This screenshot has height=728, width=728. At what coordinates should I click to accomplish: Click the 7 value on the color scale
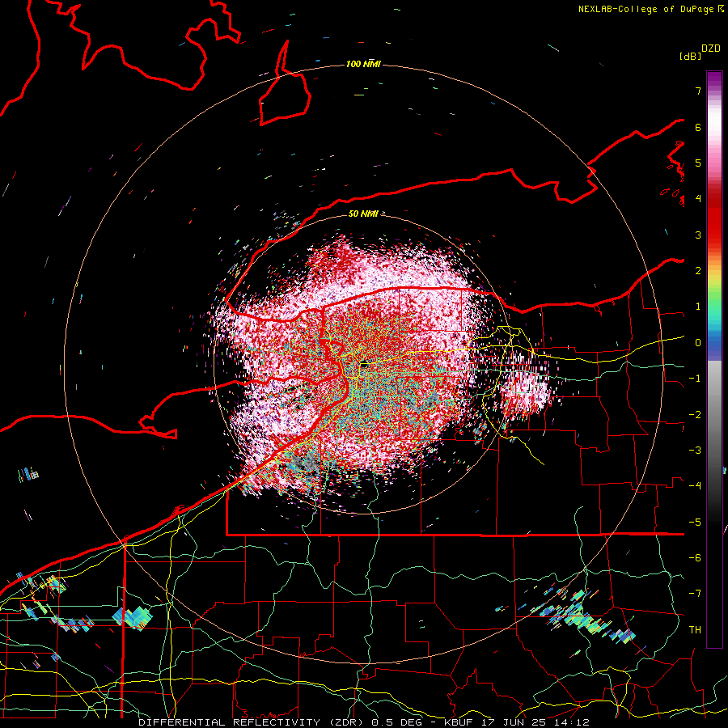coord(698,91)
